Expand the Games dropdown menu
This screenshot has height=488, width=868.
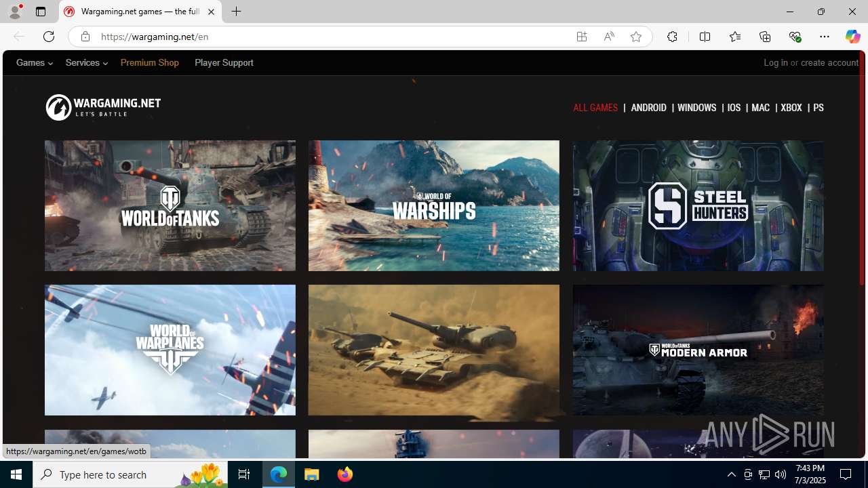tap(35, 62)
